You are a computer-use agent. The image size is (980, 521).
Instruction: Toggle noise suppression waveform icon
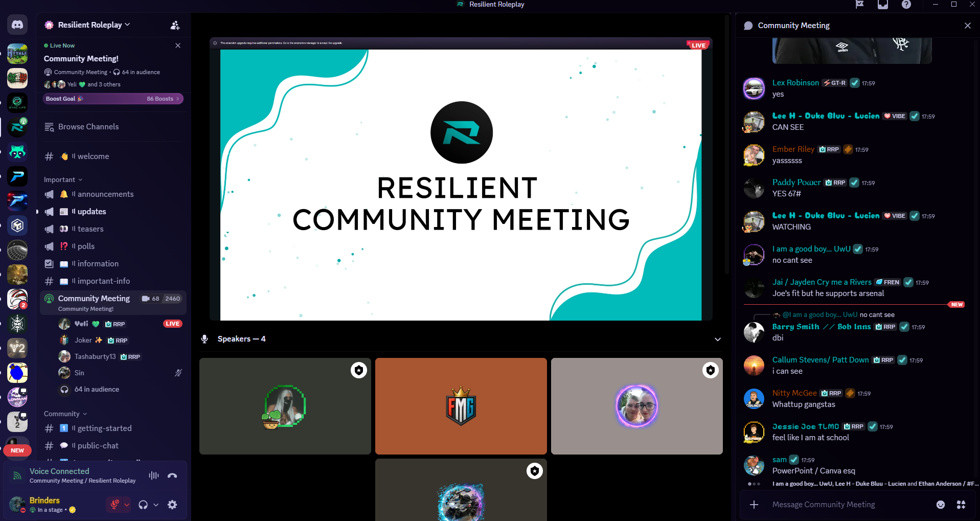coord(154,475)
